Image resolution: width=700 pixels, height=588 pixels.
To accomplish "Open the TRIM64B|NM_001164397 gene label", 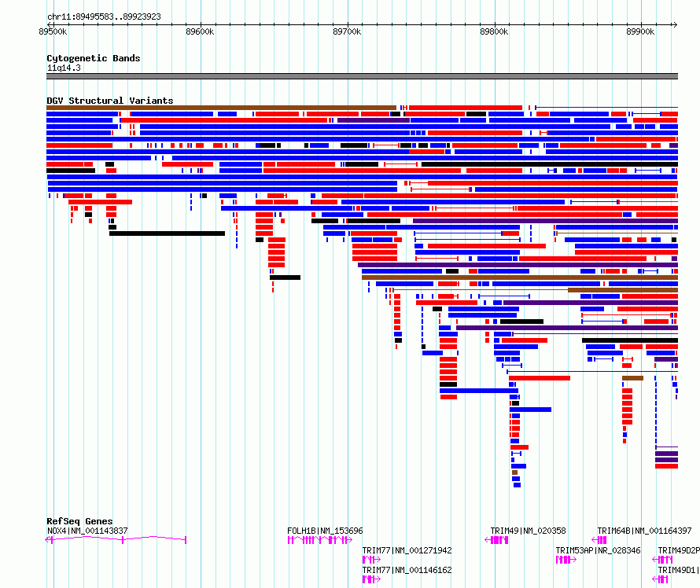I will click(x=644, y=531).
